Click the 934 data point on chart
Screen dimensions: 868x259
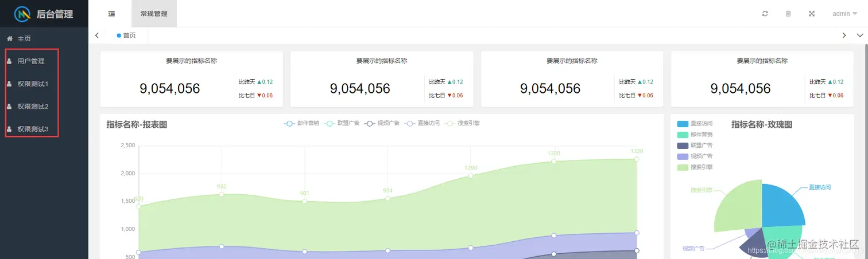point(387,198)
